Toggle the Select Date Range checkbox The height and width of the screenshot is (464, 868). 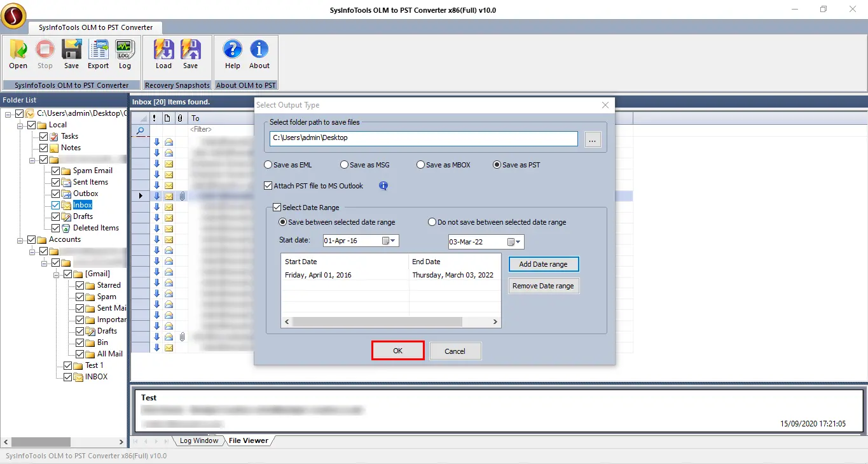tap(277, 207)
